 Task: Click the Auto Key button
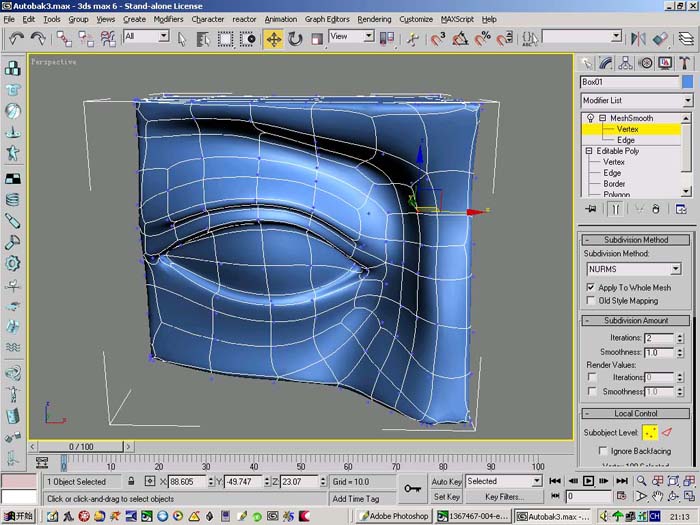[446, 481]
